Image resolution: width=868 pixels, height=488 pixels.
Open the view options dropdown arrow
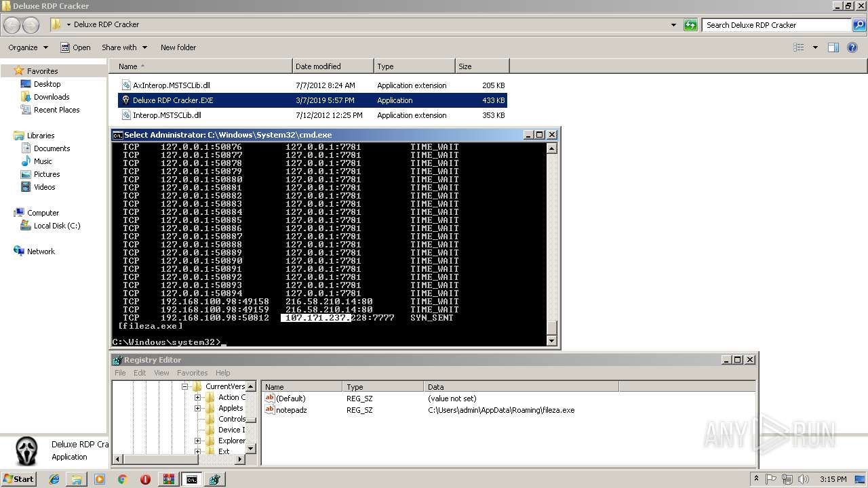pyautogui.click(x=815, y=47)
